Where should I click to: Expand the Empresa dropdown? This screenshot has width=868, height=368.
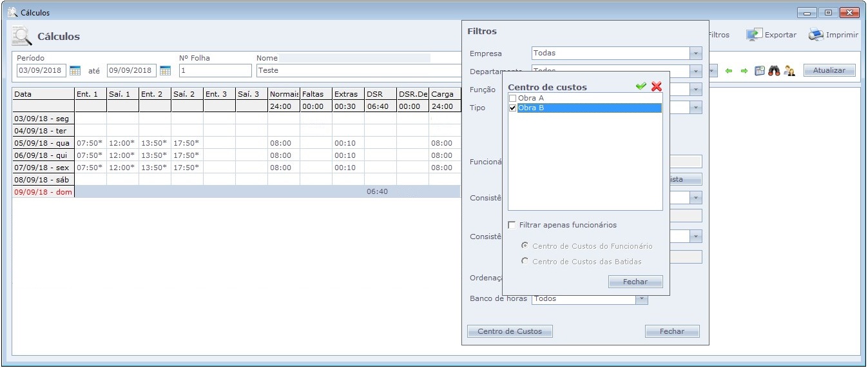coord(695,53)
